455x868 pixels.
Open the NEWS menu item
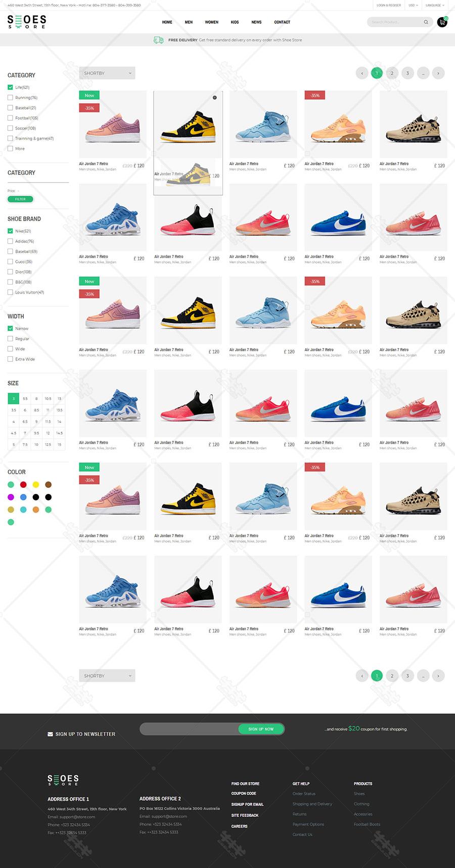(x=256, y=22)
